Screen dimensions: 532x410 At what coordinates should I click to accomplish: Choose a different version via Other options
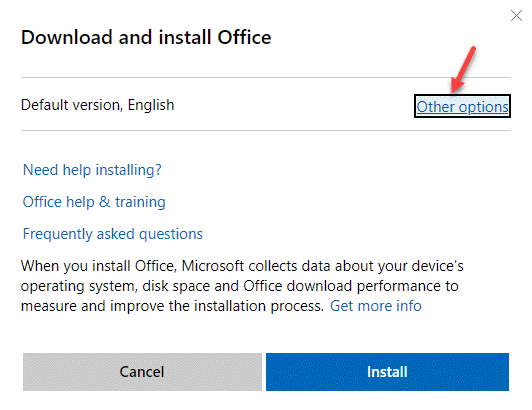pyautogui.click(x=462, y=107)
